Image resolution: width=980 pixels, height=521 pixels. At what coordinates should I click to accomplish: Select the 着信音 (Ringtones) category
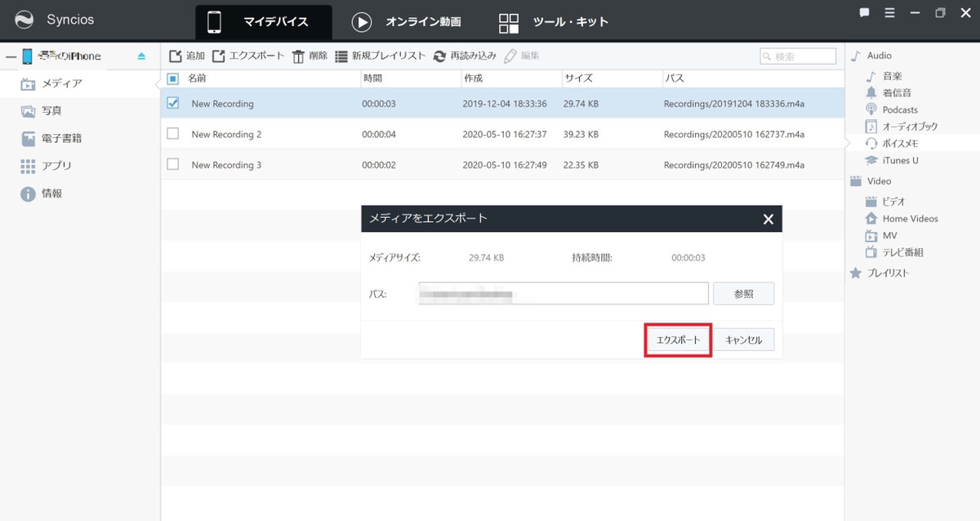click(890, 92)
